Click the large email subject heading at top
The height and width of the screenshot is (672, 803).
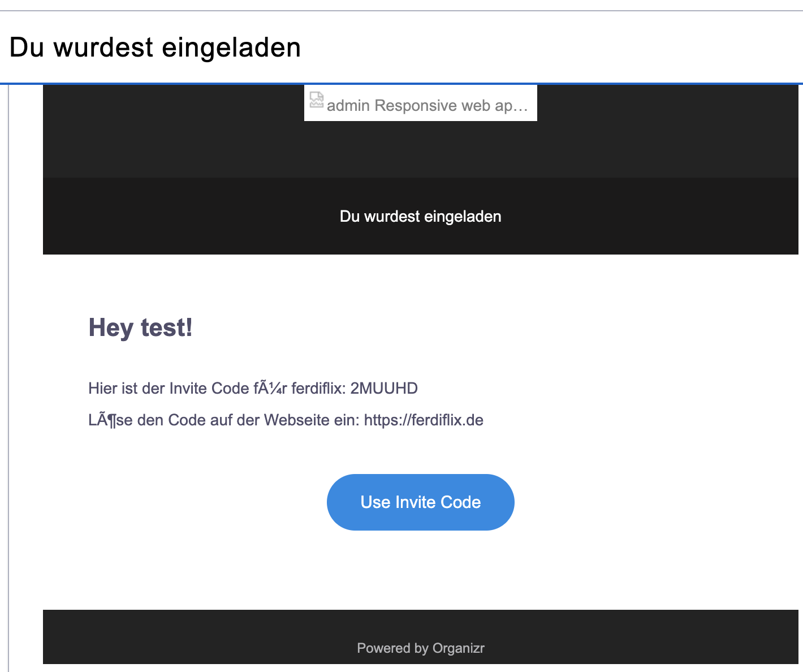pyautogui.click(x=155, y=48)
